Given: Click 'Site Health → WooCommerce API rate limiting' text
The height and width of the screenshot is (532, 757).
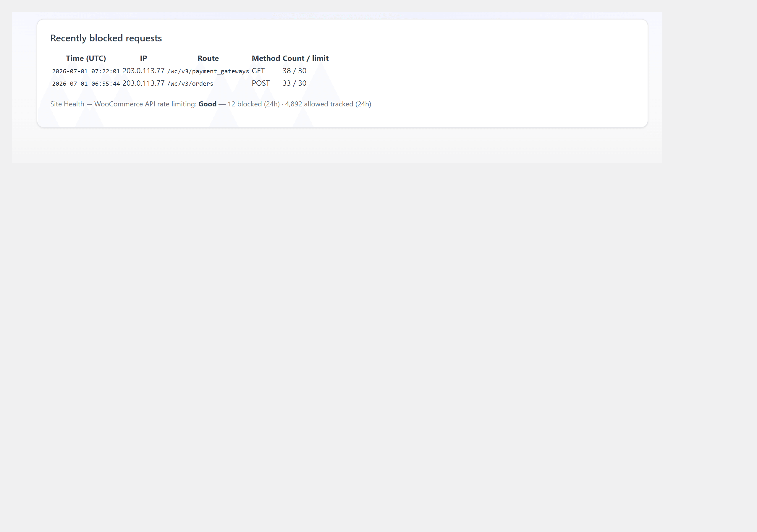Looking at the screenshot, I should 123,104.
